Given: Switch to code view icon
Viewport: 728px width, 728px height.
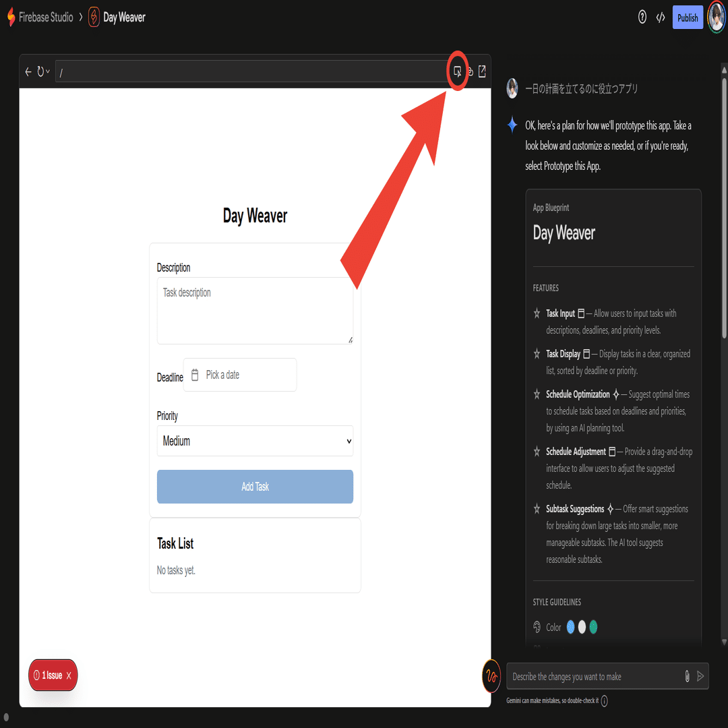Looking at the screenshot, I should pos(660,18).
